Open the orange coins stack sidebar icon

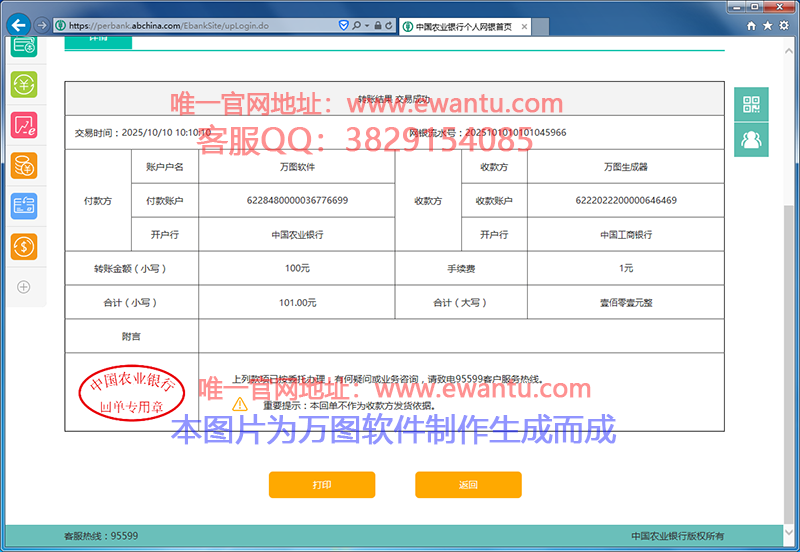(24, 166)
